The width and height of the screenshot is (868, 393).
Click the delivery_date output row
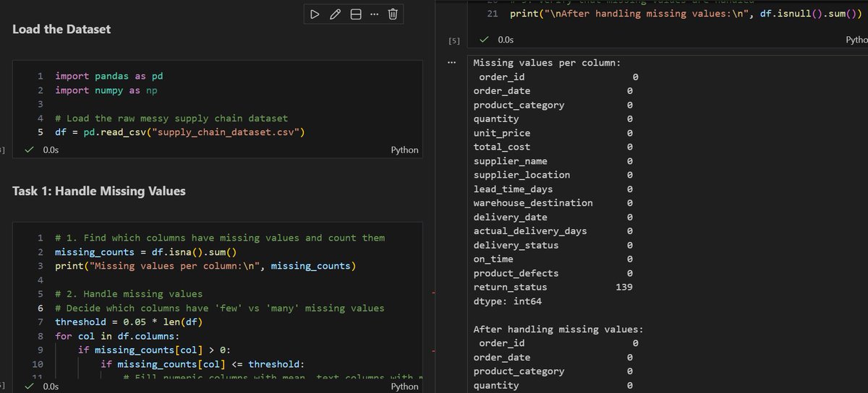(553, 217)
